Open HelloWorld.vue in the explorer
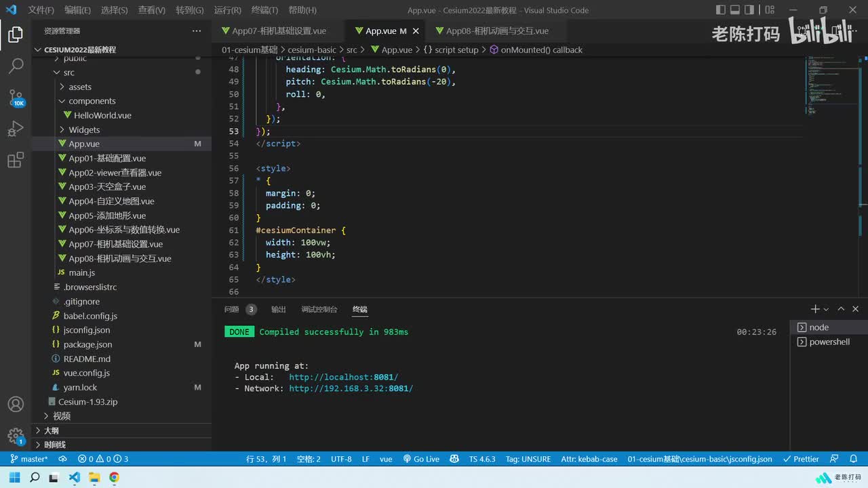The width and height of the screenshot is (868, 488). coord(102,115)
